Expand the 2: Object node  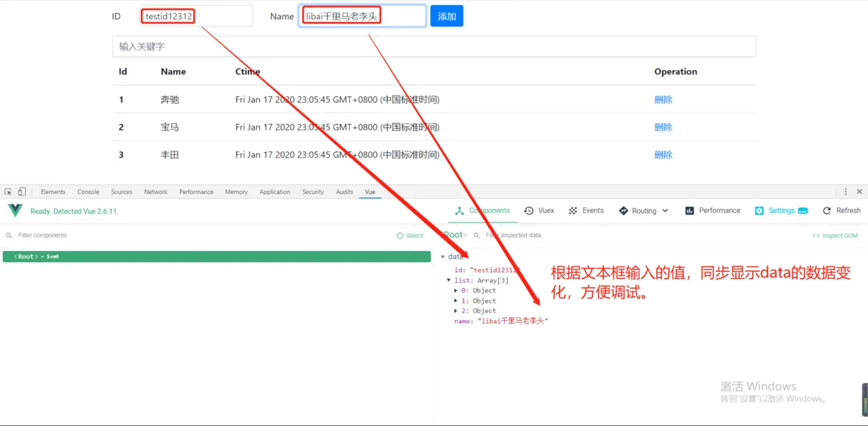[x=456, y=310]
